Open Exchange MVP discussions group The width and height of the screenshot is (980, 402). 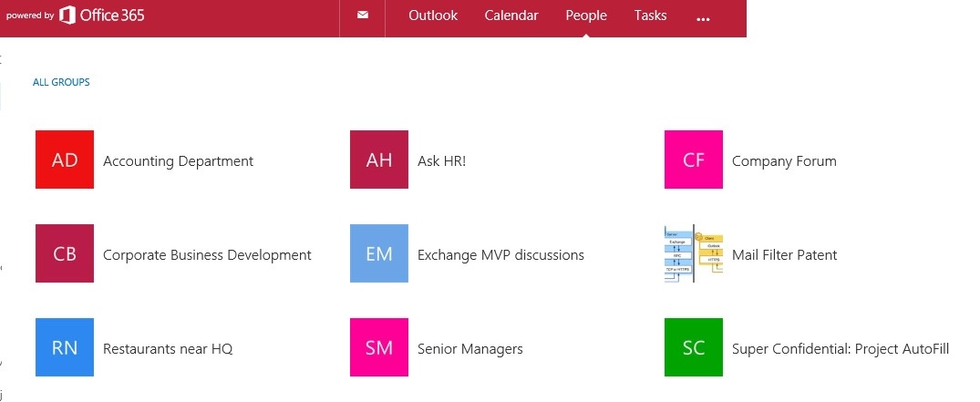click(x=500, y=255)
